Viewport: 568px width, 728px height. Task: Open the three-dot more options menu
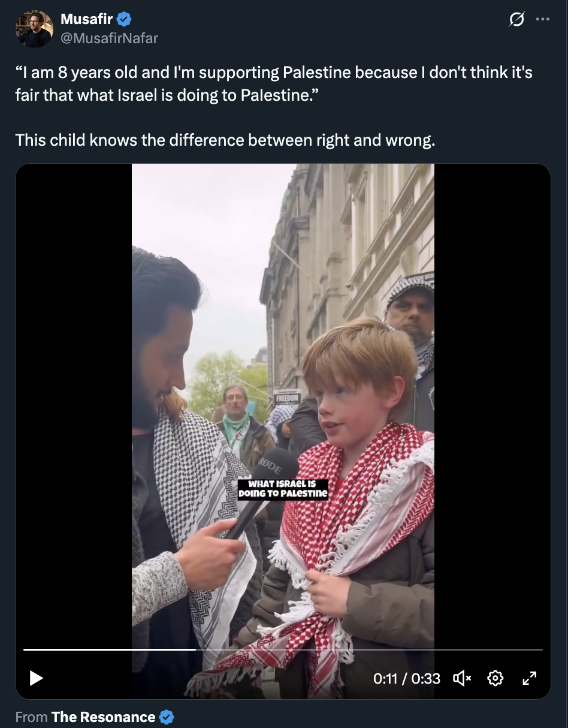[542, 20]
